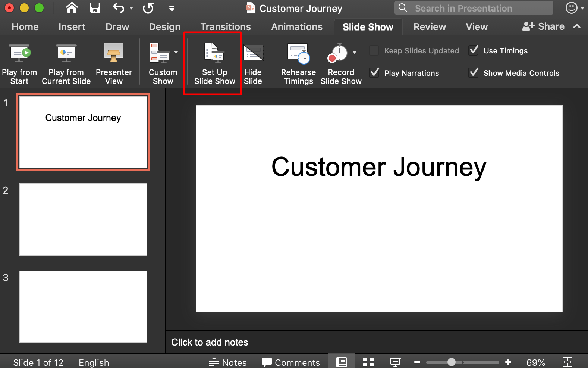Switch to Slide Sorter view icon
The width and height of the screenshot is (588, 368).
[368, 362]
